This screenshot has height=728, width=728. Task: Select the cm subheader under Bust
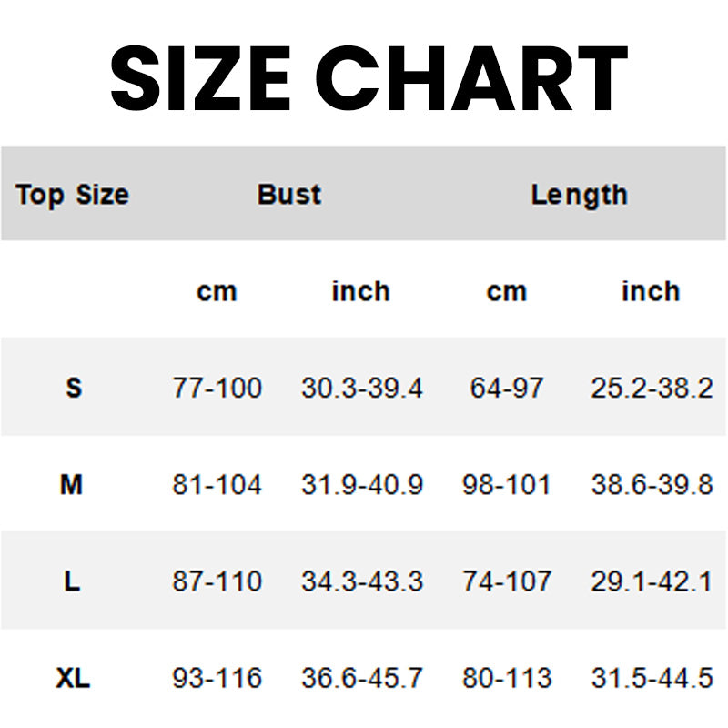(x=217, y=291)
